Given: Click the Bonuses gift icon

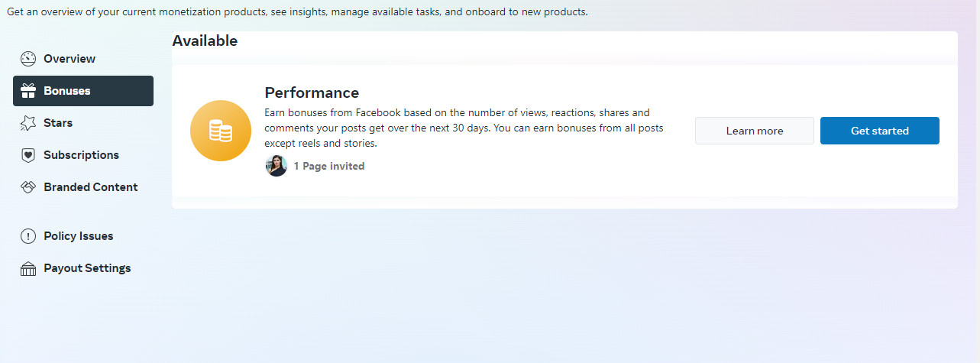Looking at the screenshot, I should 28,91.
